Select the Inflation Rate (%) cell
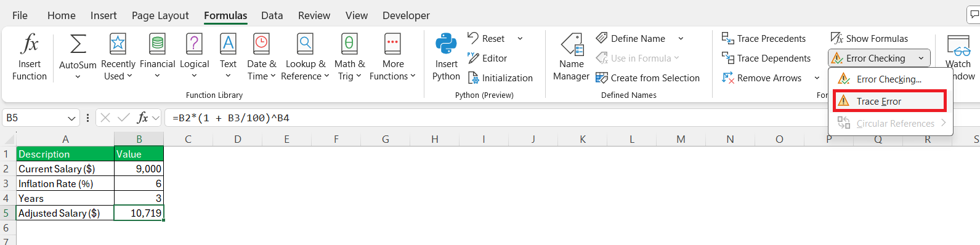Screen dimensions: 980x245 (65, 183)
